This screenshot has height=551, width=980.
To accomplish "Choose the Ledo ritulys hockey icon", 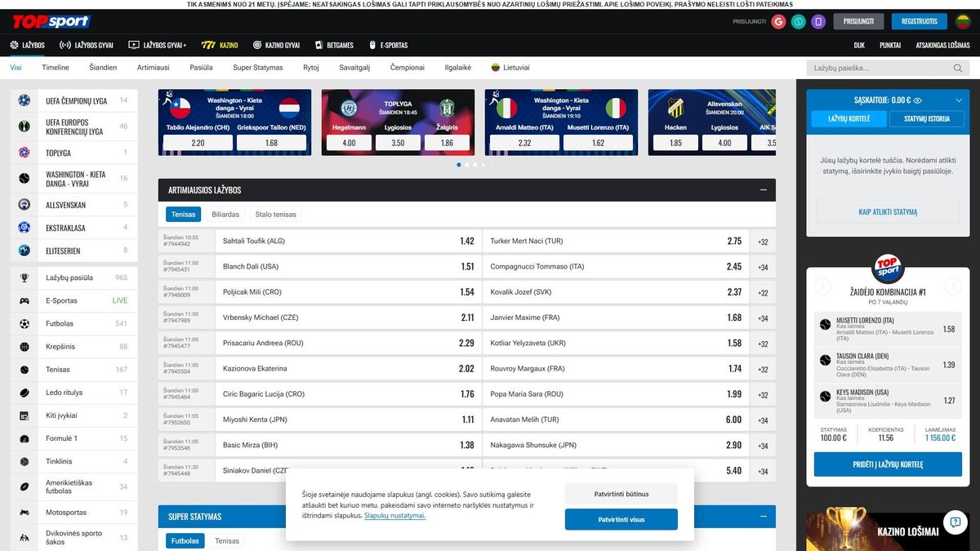I will (x=24, y=393).
